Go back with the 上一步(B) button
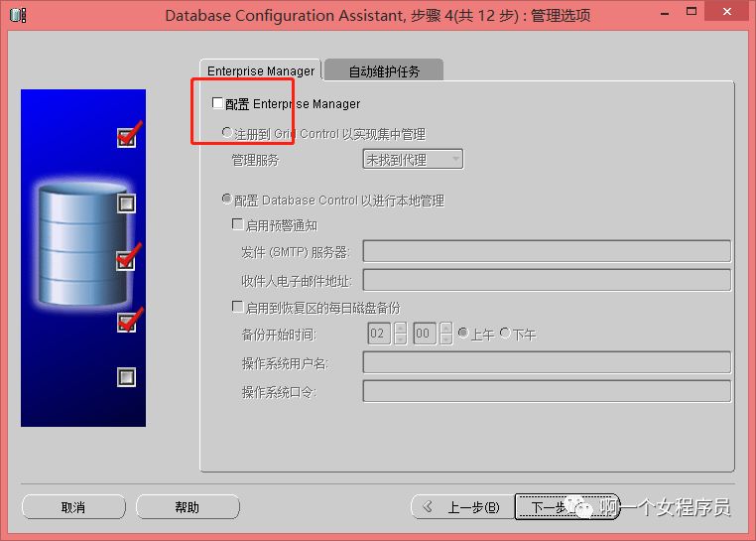This screenshot has height=541, width=756. (462, 507)
